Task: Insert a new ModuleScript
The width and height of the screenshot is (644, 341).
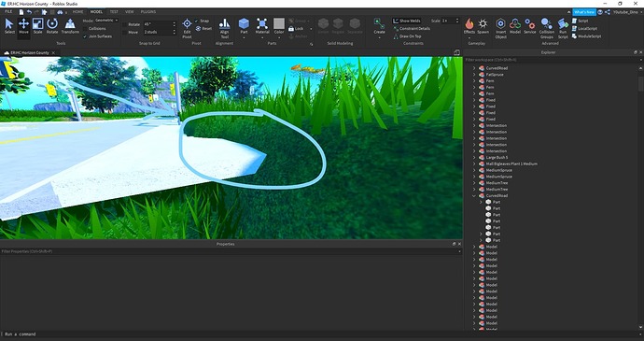Action: [586, 36]
